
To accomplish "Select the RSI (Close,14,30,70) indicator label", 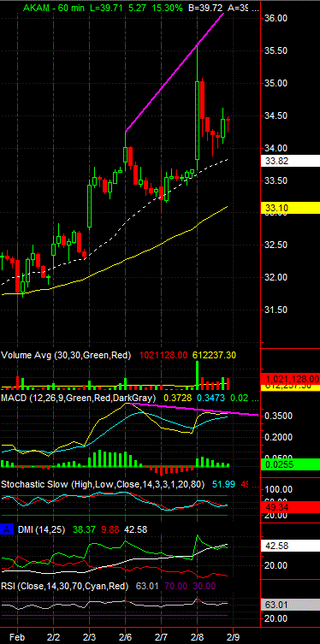I will pos(65,586).
